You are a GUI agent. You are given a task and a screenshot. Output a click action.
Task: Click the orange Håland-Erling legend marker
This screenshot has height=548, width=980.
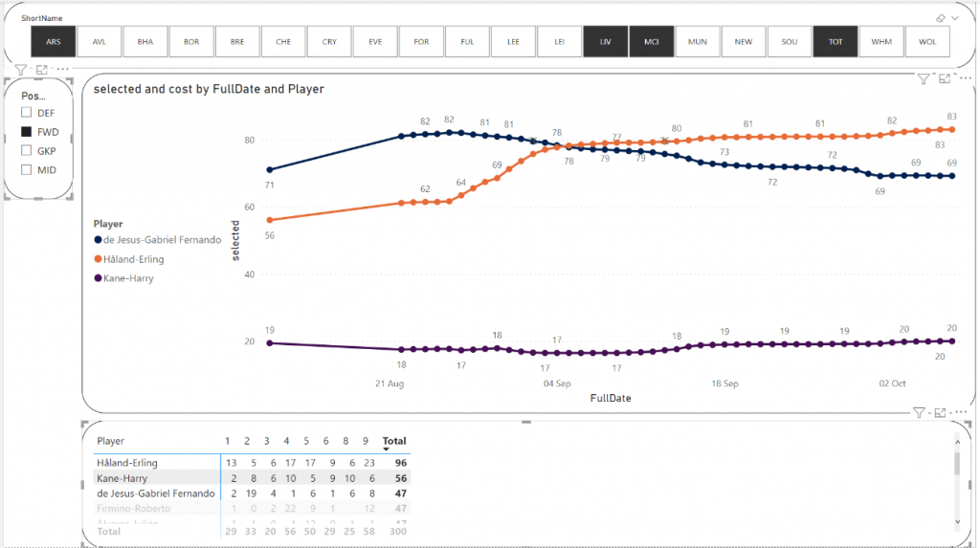coord(99,259)
